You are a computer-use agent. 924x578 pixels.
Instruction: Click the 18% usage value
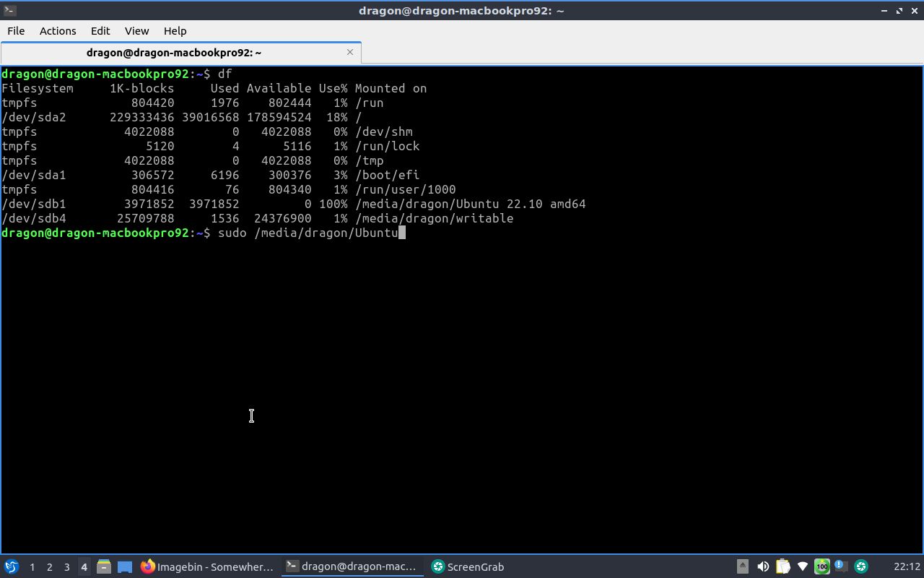(337, 117)
